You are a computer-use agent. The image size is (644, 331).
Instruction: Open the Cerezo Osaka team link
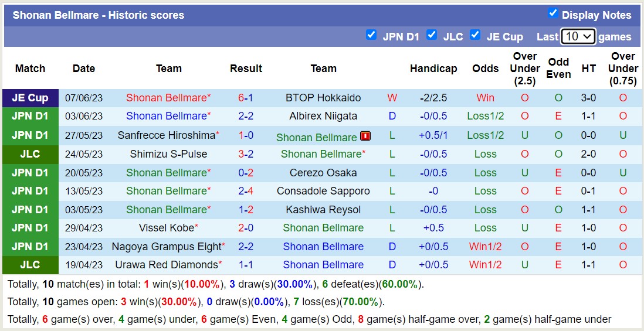coord(323,173)
